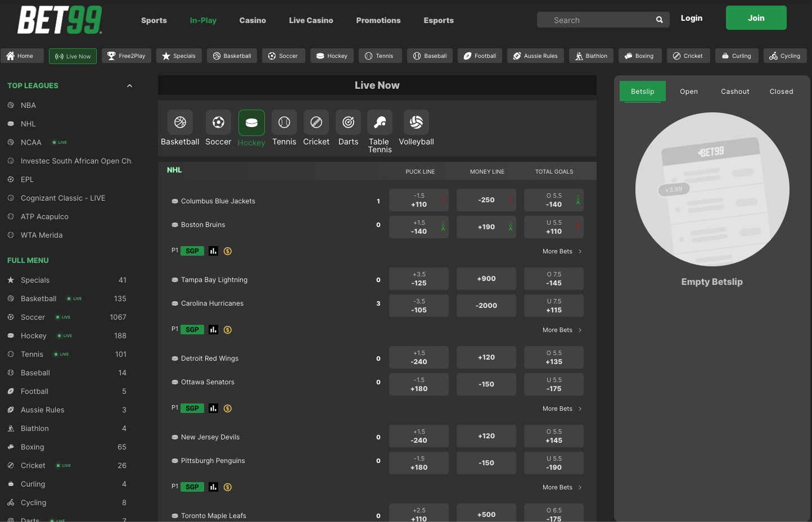Click into the Search input field
This screenshot has width=812, height=522.
point(596,20)
